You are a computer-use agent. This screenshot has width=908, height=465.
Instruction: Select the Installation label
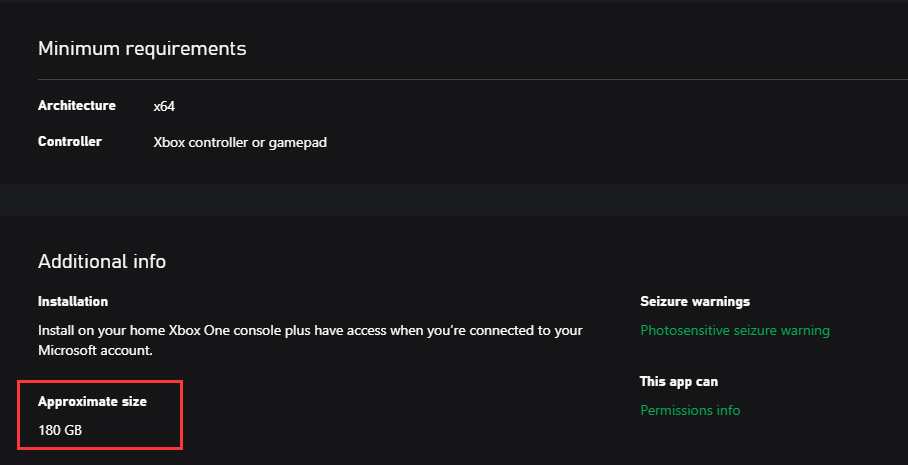coord(73,301)
